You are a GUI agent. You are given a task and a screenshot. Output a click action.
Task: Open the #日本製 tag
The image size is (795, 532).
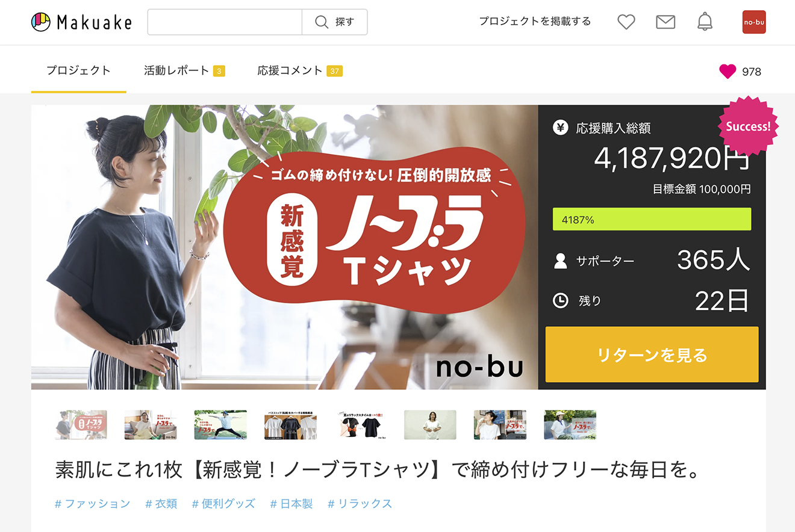pos(291,504)
